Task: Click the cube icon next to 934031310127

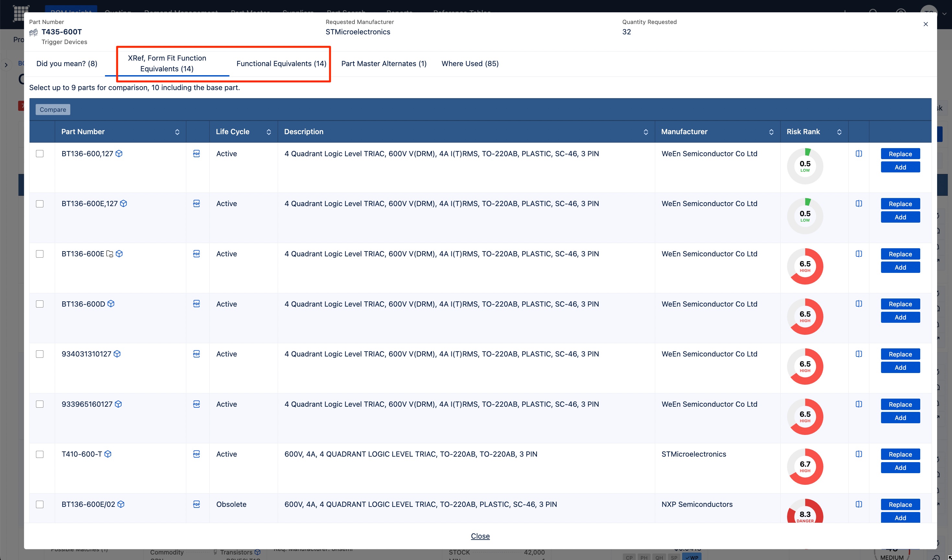Action: pyautogui.click(x=117, y=354)
